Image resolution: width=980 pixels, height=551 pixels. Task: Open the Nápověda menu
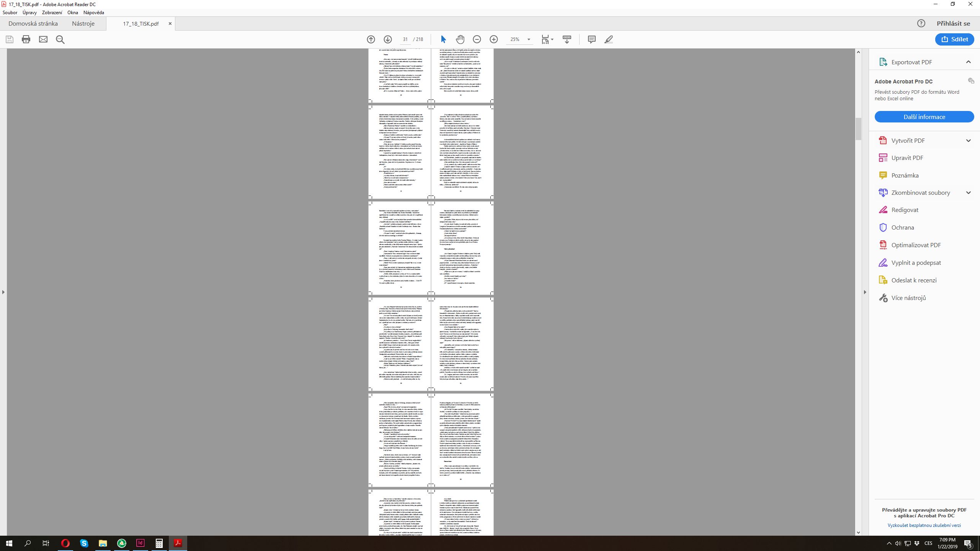coord(94,12)
